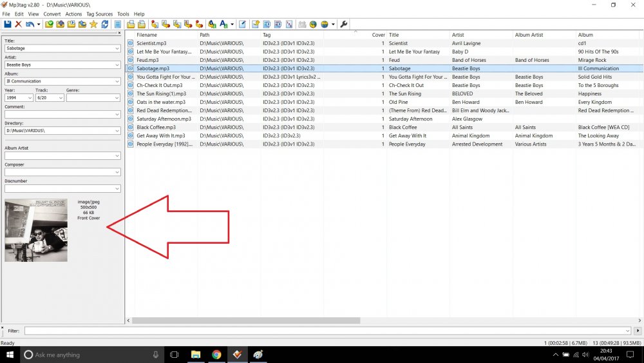Viewport: 644px width, 363px height.
Task: Click the red X Remove tag icon
Action: point(19,25)
